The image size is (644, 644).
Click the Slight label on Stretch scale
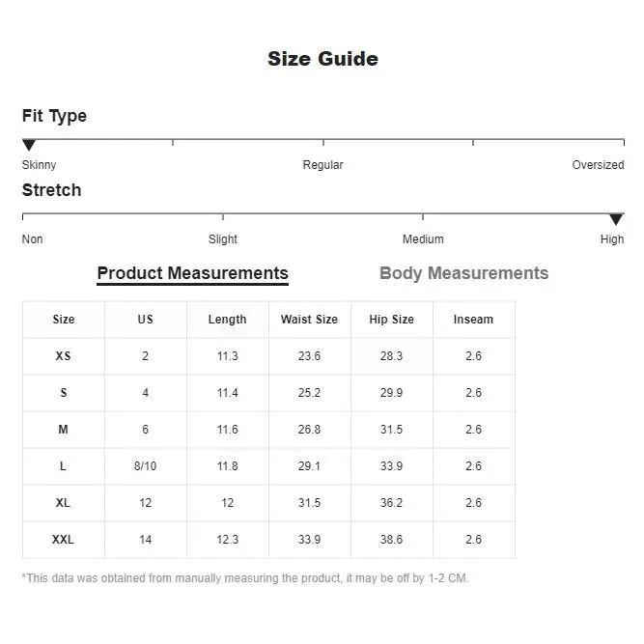tap(223, 239)
